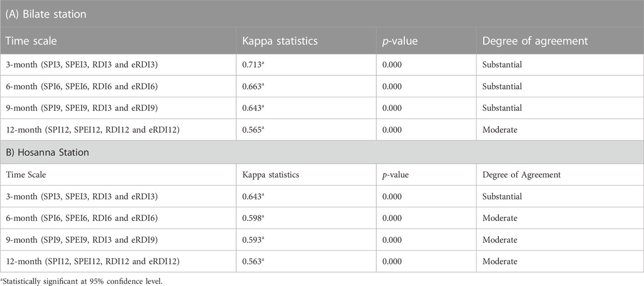This screenshot has height=286, width=644.
Task: Click the Bilate station section header
Action: (322, 14)
